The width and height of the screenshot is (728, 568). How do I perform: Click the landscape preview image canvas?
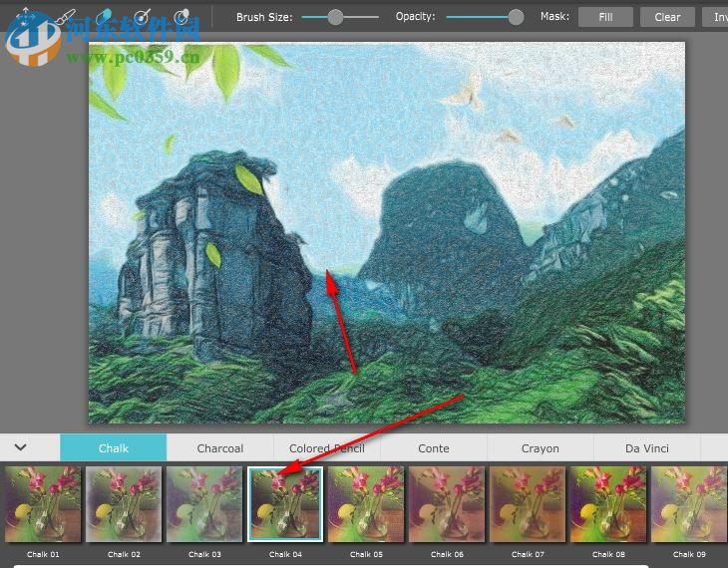(x=387, y=233)
